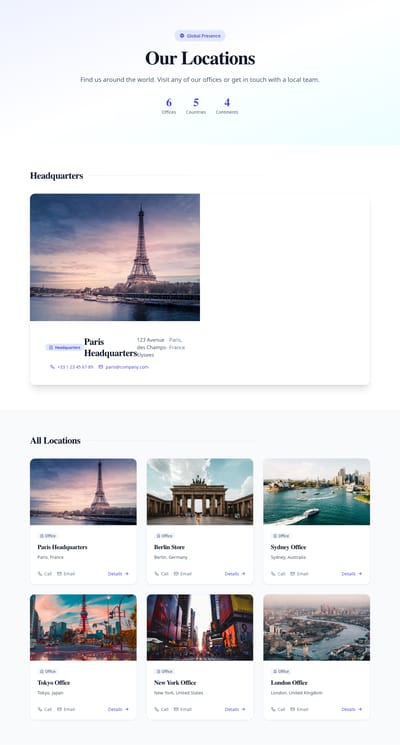Open small Eiffel Tower photo in All Locations

click(x=83, y=491)
